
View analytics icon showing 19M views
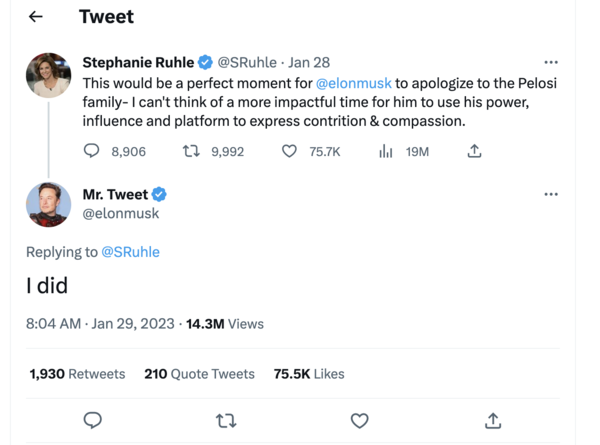pyautogui.click(x=386, y=151)
